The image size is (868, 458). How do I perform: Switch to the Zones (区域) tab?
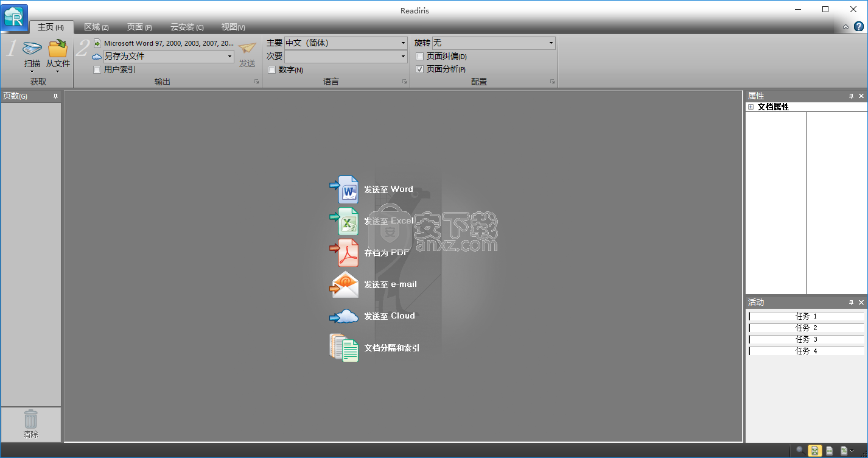coord(96,27)
